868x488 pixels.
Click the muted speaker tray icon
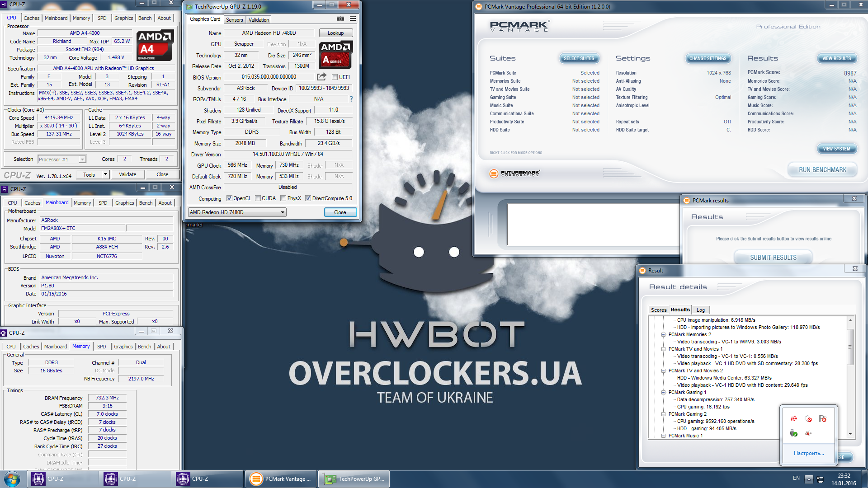pyautogui.click(x=808, y=419)
